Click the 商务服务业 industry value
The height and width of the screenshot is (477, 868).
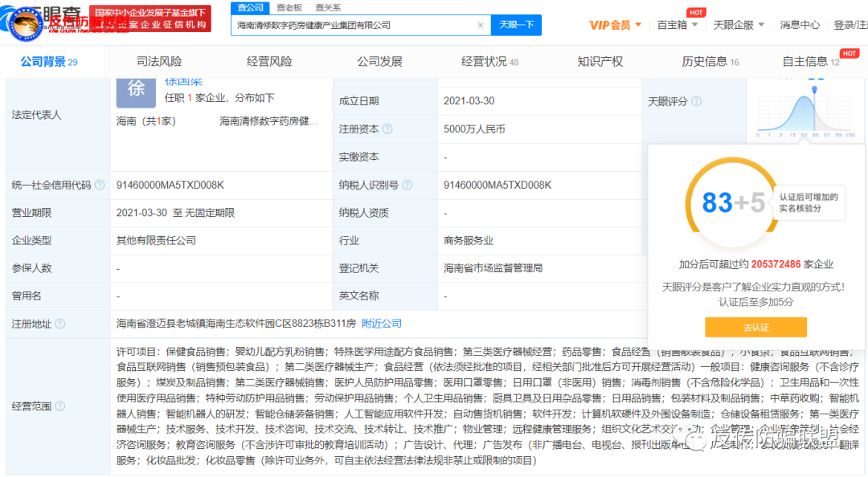click(x=469, y=241)
